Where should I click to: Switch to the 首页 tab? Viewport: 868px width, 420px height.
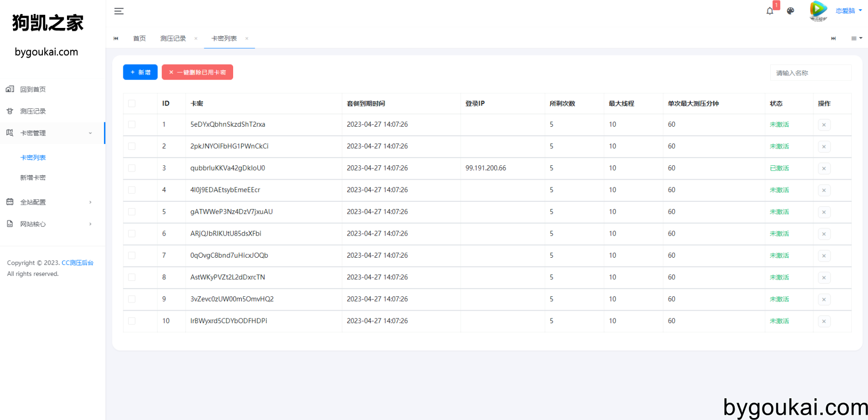[x=139, y=39]
